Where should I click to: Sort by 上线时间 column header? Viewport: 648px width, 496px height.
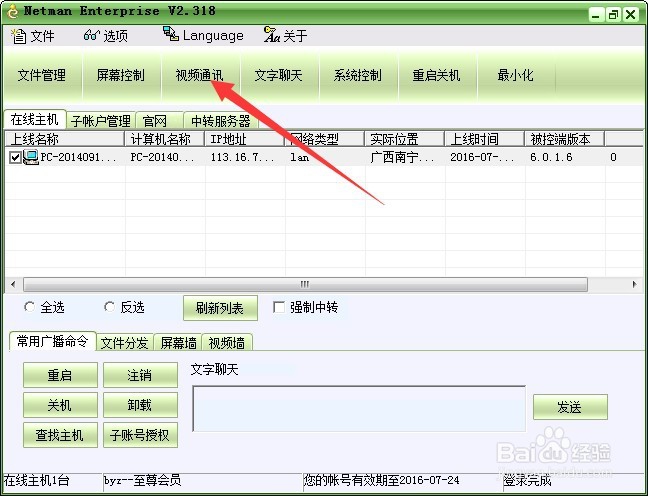point(484,139)
